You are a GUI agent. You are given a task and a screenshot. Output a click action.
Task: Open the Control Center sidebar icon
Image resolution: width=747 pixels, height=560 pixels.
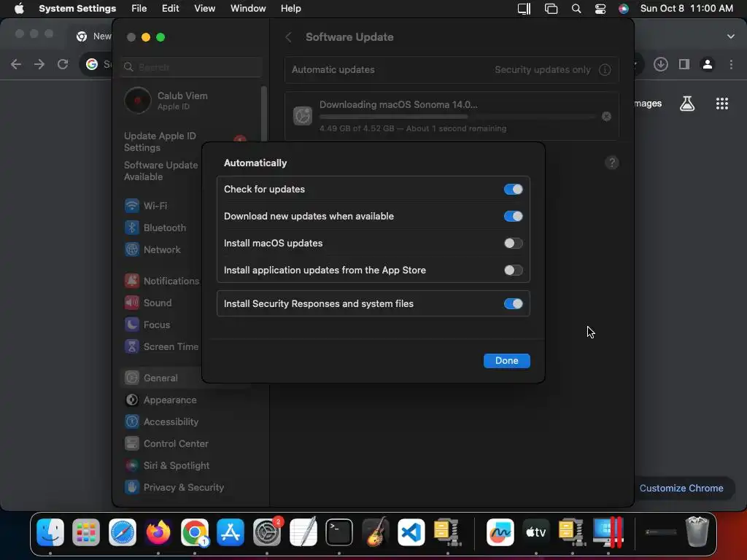pyautogui.click(x=132, y=444)
